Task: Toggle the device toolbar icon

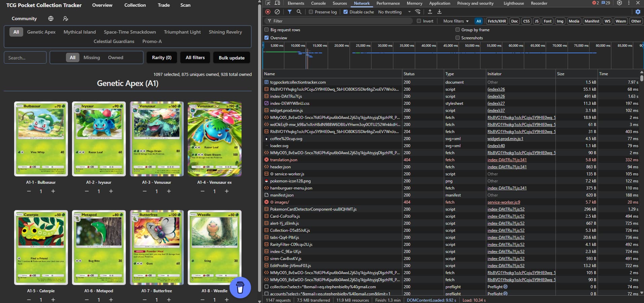Action: tap(277, 3)
